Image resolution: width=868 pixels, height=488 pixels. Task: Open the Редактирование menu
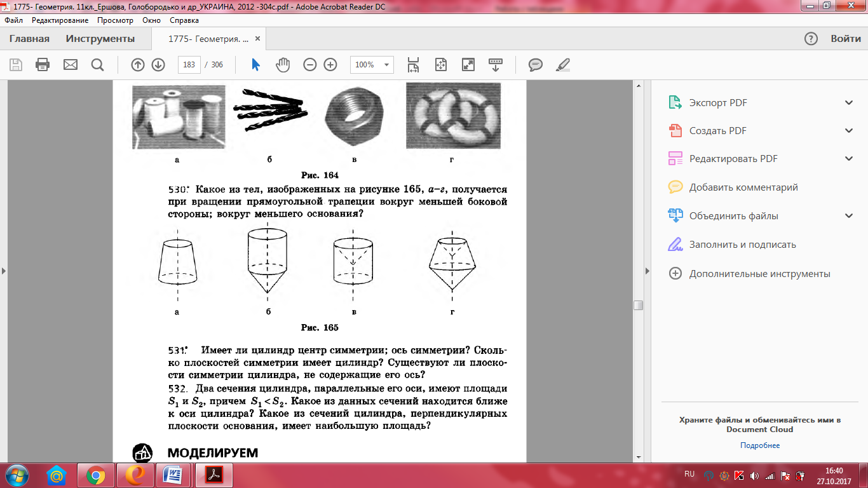pos(60,20)
